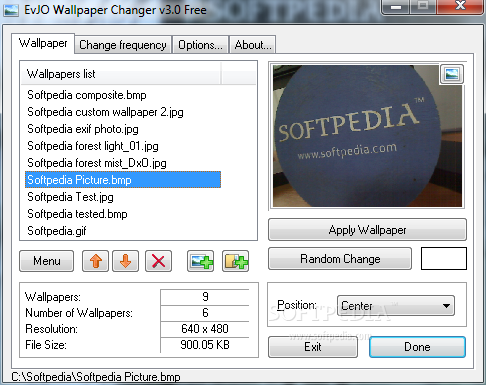
Task: Click Apply Wallpaper
Action: [367, 230]
